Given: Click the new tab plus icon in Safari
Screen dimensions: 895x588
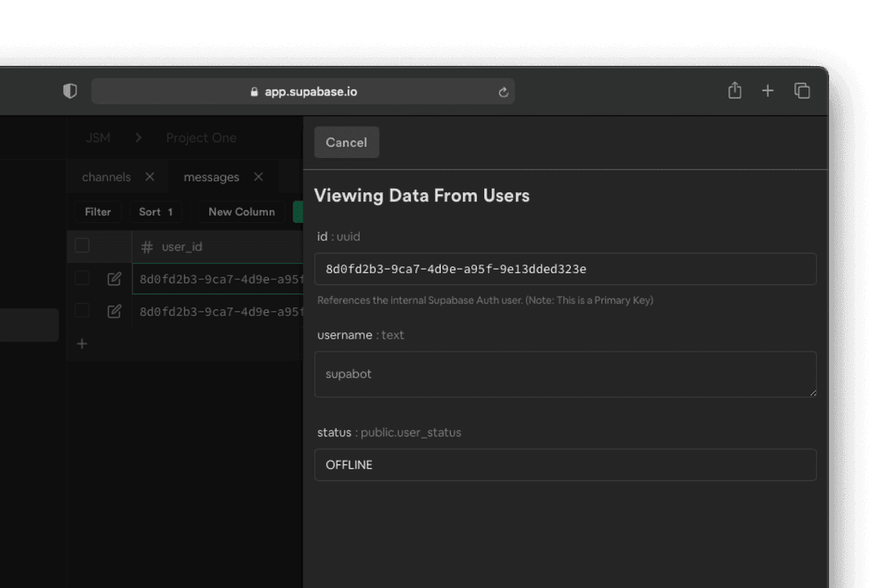Looking at the screenshot, I should click(767, 90).
